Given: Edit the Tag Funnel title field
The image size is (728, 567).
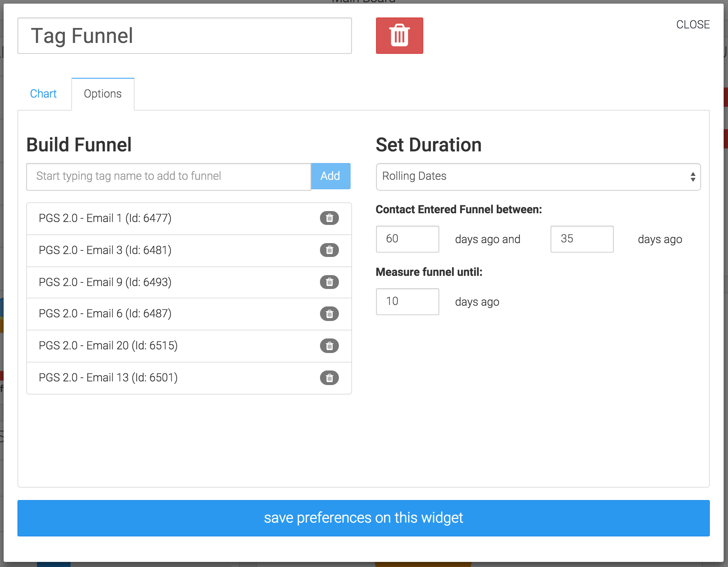Looking at the screenshot, I should pos(184,36).
